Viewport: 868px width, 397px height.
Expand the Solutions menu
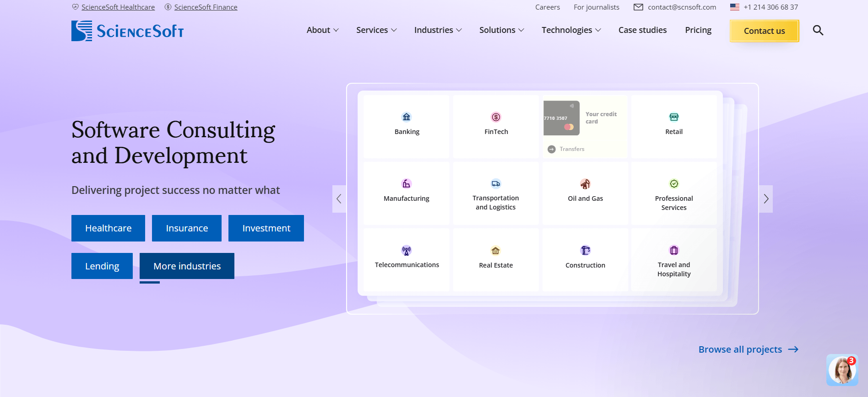pyautogui.click(x=502, y=30)
